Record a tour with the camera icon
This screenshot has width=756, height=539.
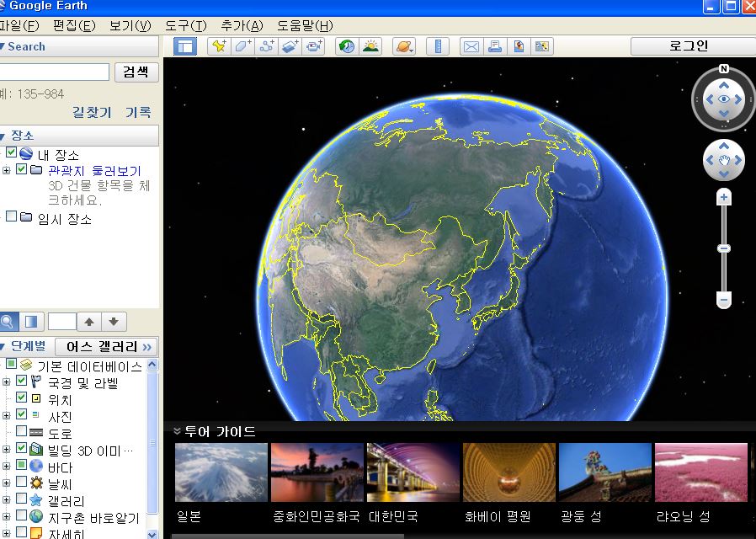click(314, 46)
